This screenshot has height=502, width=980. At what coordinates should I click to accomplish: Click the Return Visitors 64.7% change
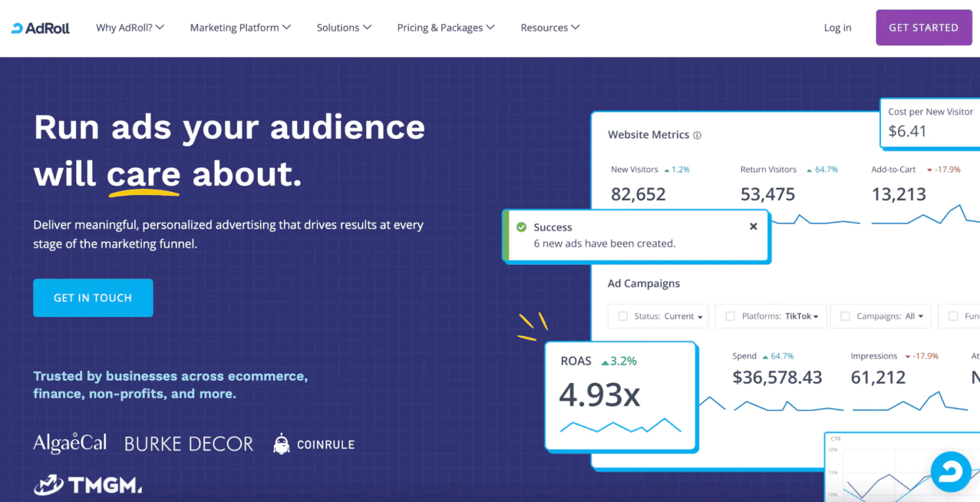coord(822,170)
